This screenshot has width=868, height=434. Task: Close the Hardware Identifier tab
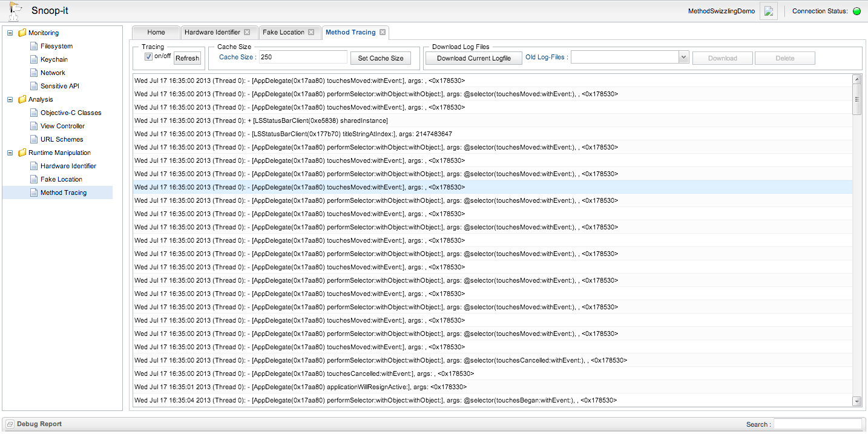[x=247, y=32]
